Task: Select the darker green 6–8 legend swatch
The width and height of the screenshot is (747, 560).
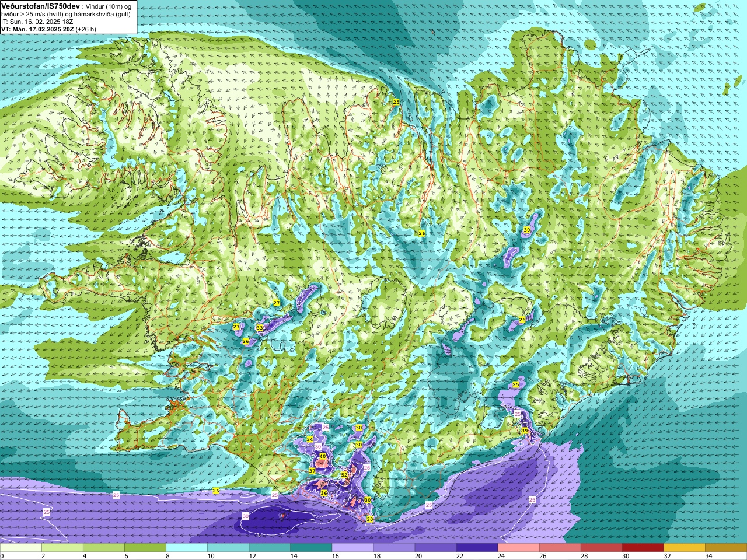Action: [x=145, y=548]
